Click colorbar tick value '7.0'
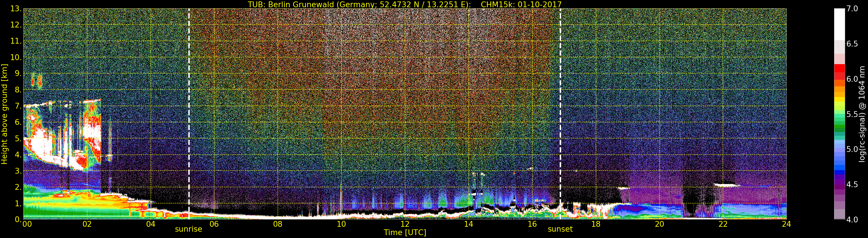 click(x=852, y=9)
